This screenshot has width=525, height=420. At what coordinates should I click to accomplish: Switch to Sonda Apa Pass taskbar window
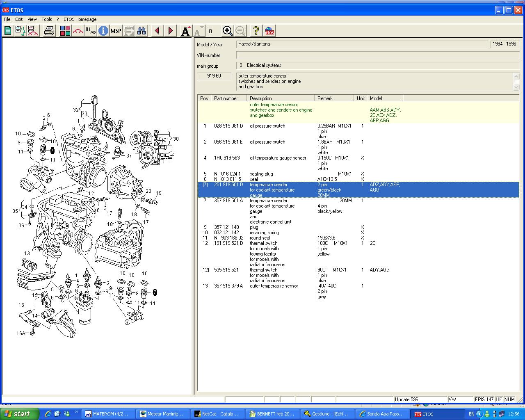pos(382,414)
